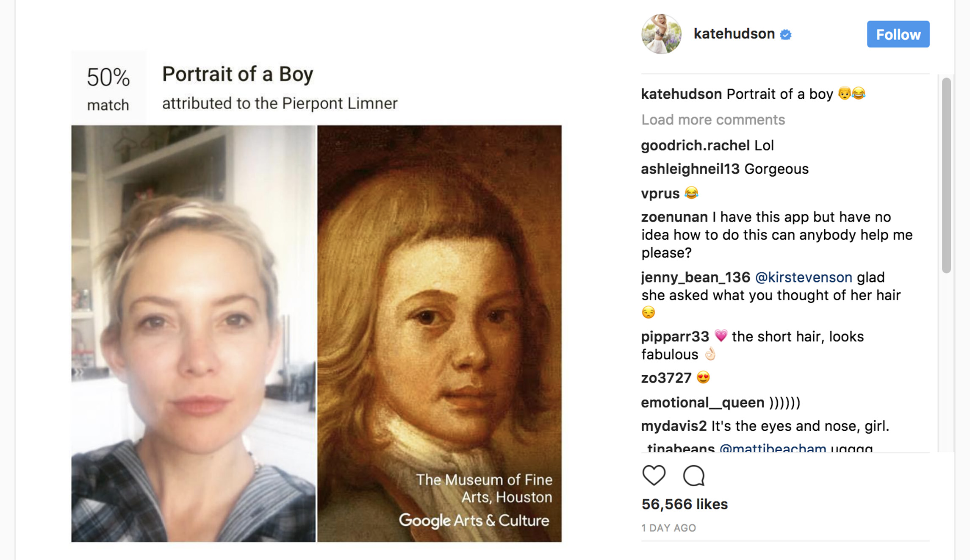This screenshot has width=970, height=560.
Task: Click the 1 DAY AGO timestamp
Action: [x=668, y=528]
